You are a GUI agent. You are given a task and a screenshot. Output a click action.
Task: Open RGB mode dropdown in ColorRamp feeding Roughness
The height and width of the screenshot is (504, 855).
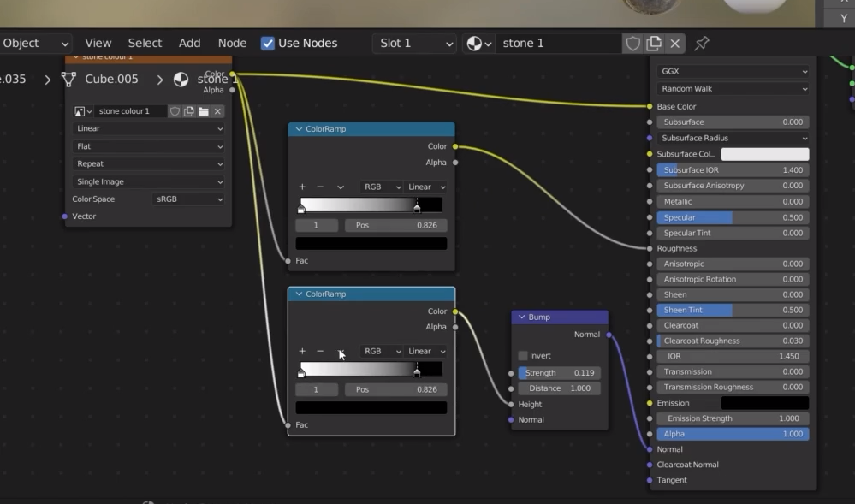click(x=382, y=187)
